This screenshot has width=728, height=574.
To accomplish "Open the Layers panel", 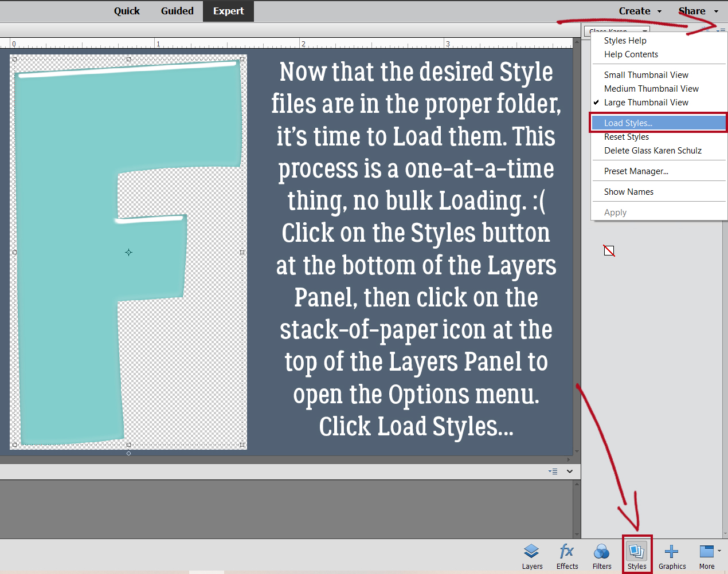I will pyautogui.click(x=532, y=555).
